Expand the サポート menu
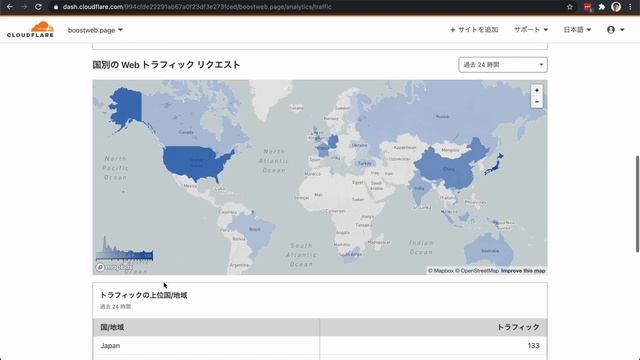This screenshot has width=640, height=360. click(531, 29)
